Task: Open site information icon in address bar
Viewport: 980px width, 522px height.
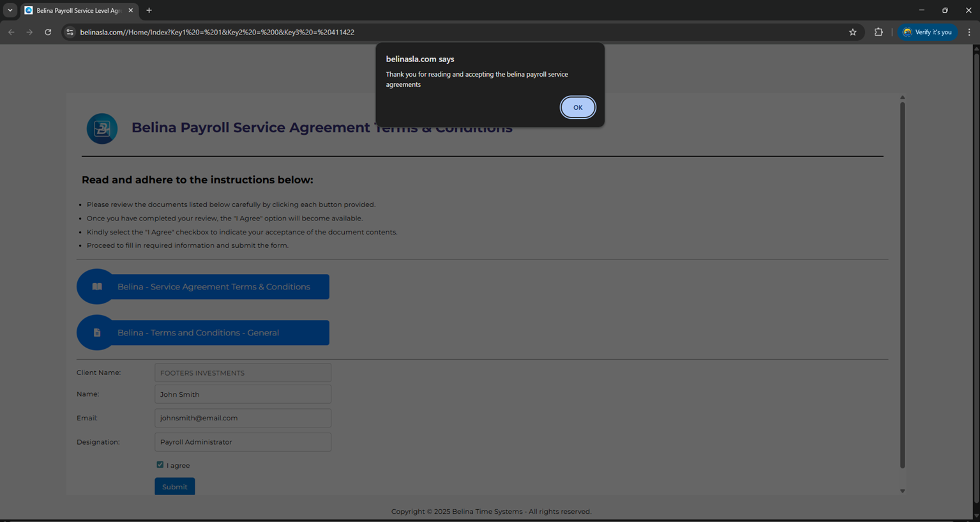Action: coord(70,32)
